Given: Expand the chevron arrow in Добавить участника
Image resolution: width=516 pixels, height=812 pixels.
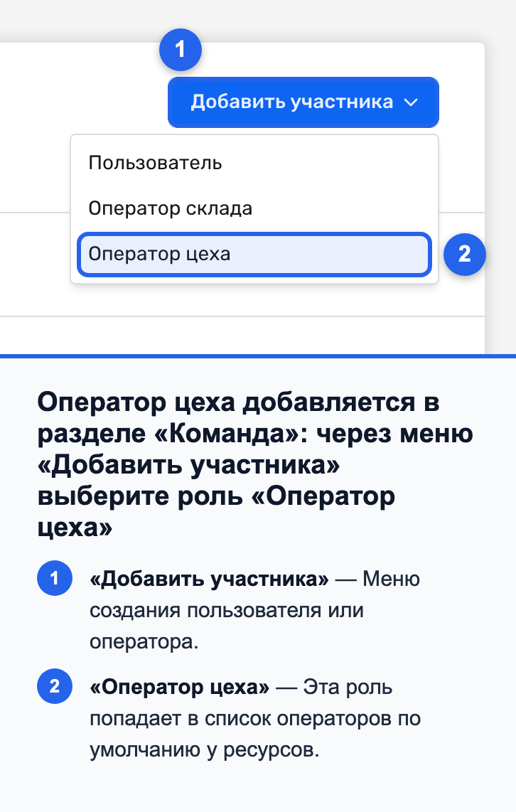Looking at the screenshot, I should point(411,102).
